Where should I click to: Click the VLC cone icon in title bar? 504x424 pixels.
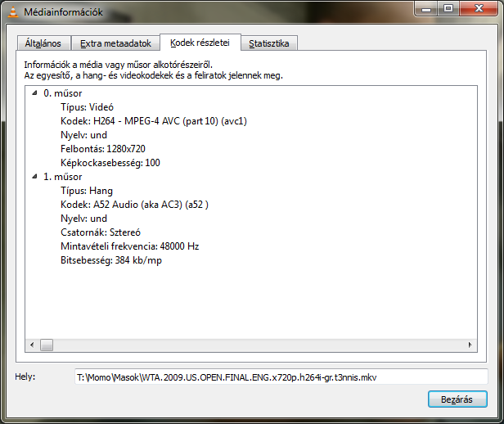[13, 12]
